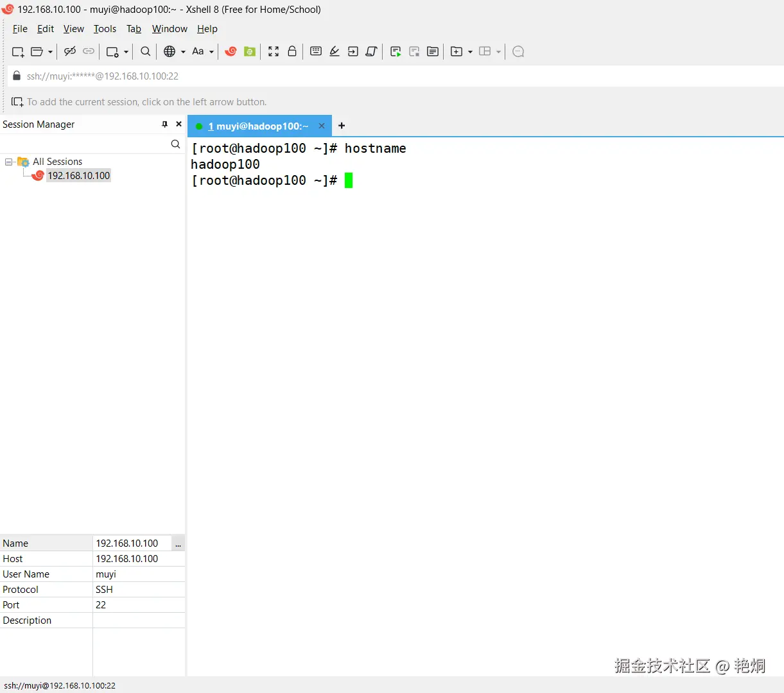Click the tab layout arrangement icon
784x693 pixels.
pyautogui.click(x=485, y=51)
